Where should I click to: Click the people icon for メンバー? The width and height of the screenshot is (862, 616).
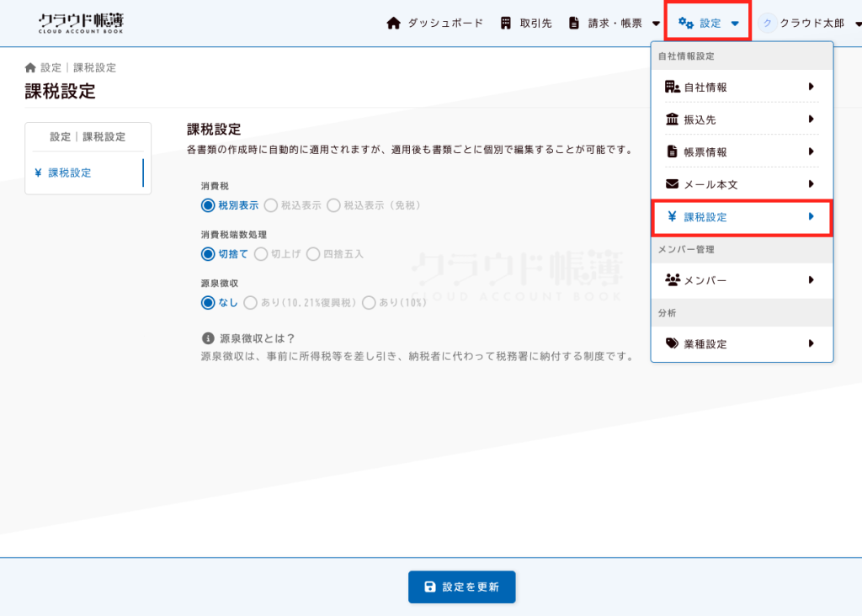pos(672,280)
